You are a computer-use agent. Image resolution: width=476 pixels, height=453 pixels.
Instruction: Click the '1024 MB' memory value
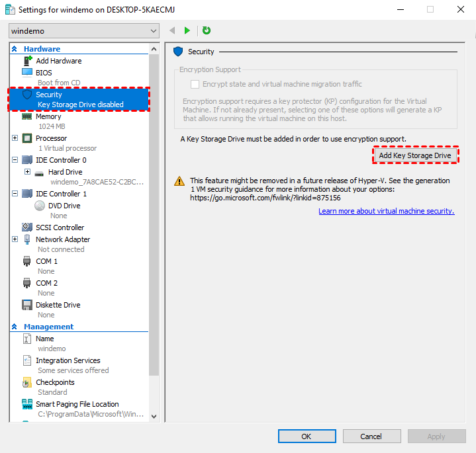(52, 126)
